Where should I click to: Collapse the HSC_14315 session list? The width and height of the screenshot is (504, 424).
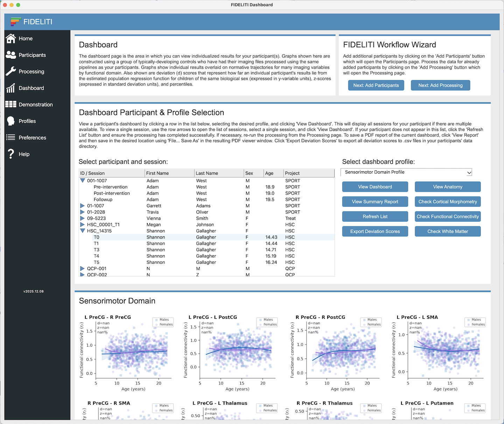(x=83, y=231)
